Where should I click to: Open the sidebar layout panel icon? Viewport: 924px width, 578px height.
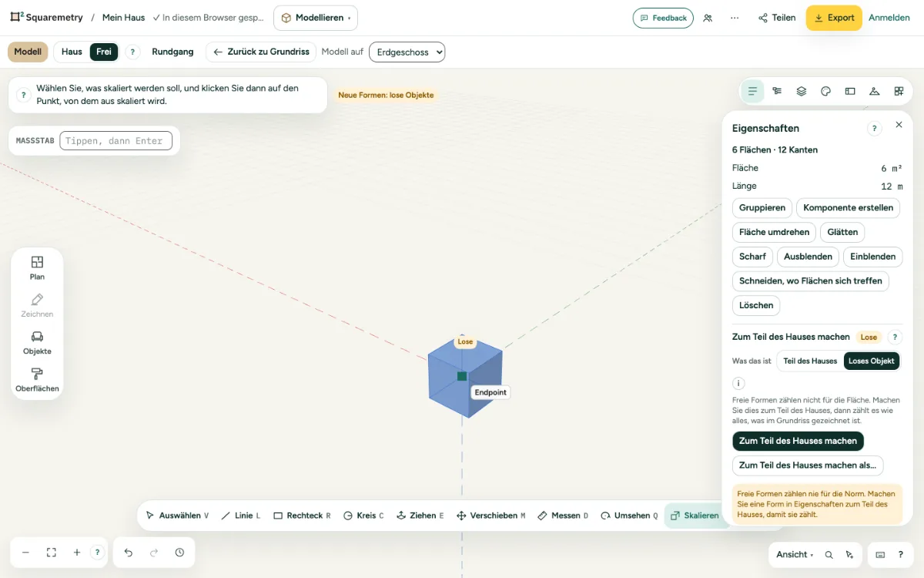(x=850, y=91)
